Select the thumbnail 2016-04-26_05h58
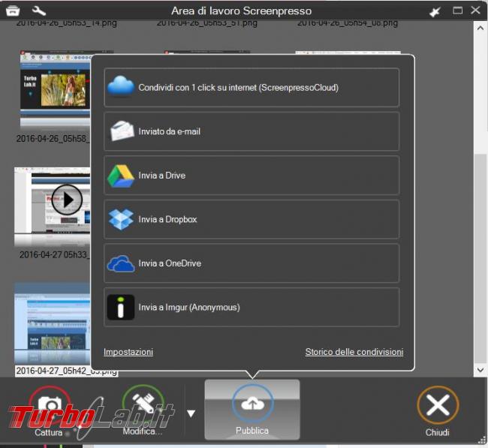 click(56, 89)
